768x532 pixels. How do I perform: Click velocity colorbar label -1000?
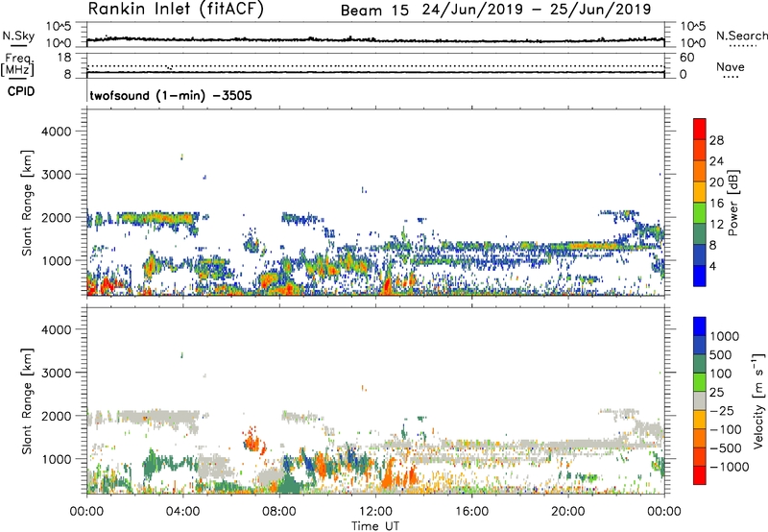coord(729,467)
